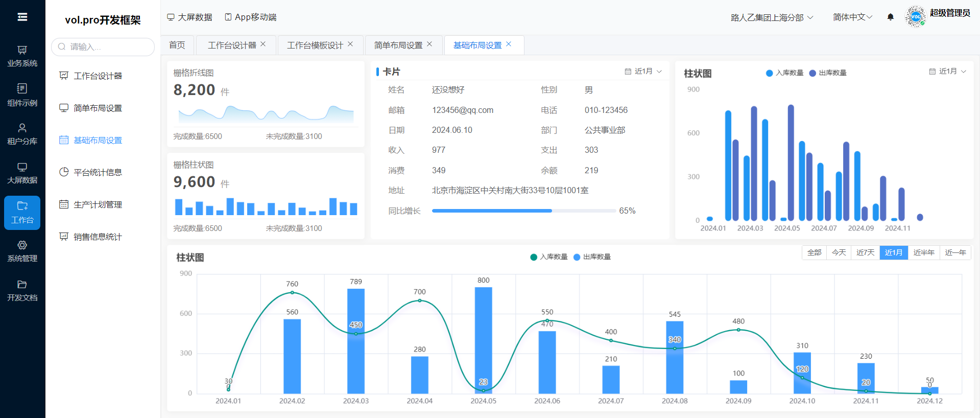Click 生产计划管理 menu icon
The width and height of the screenshot is (980, 418).
point(64,204)
